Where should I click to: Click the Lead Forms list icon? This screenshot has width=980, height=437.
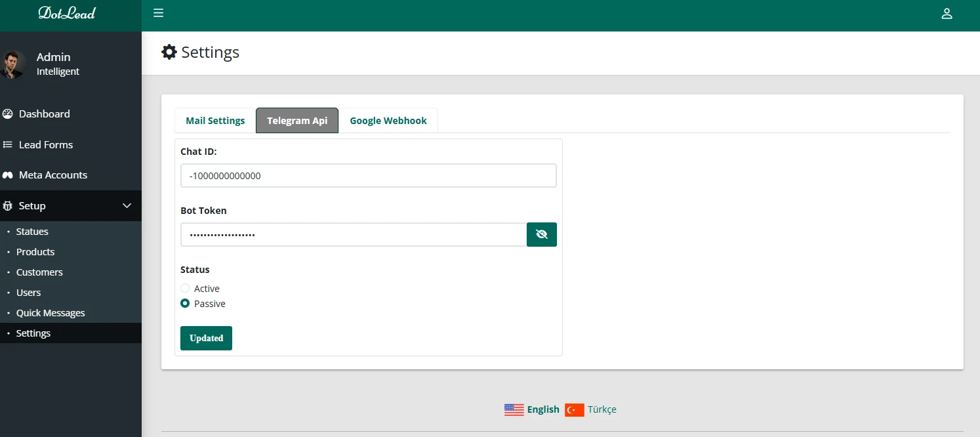coord(8,144)
